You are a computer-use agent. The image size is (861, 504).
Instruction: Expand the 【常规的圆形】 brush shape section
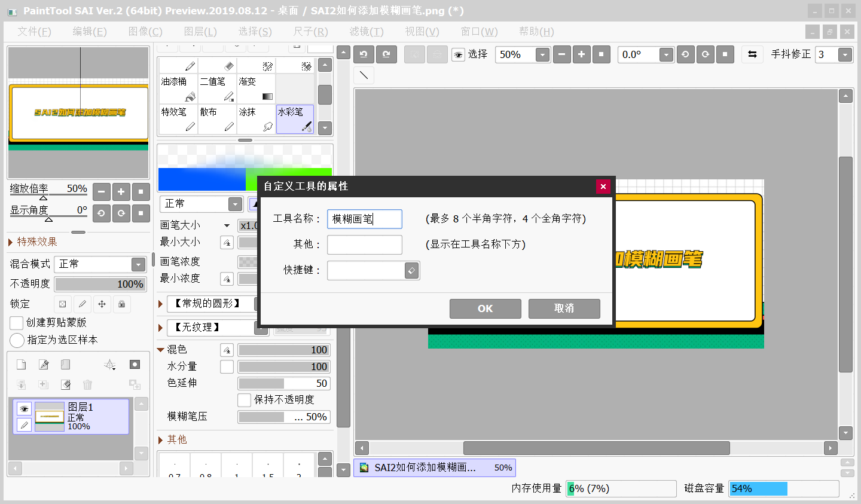point(160,304)
